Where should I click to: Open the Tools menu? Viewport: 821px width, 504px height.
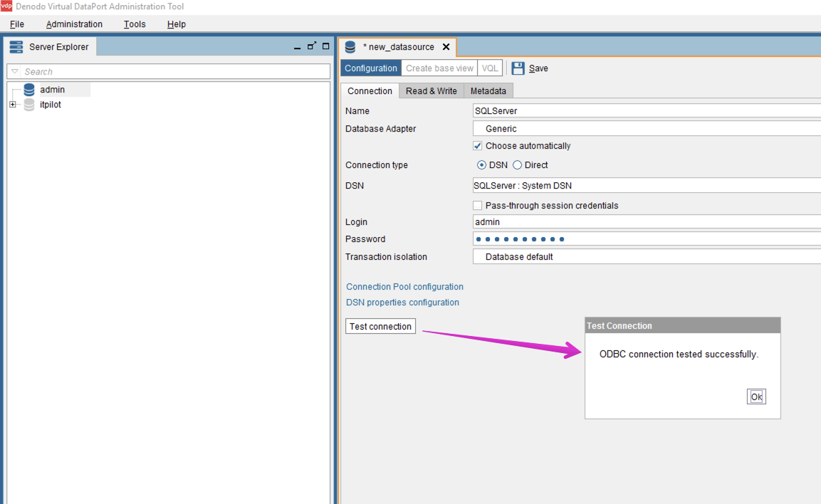(135, 24)
